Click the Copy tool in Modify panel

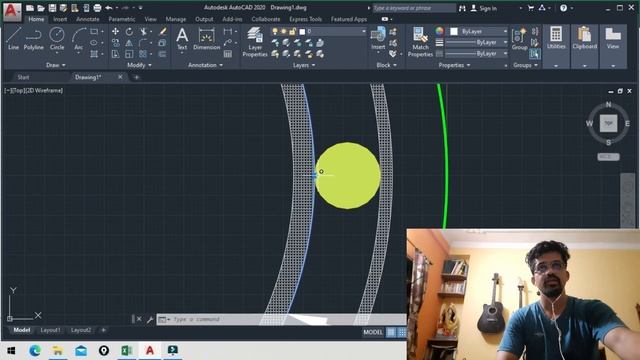(116, 42)
